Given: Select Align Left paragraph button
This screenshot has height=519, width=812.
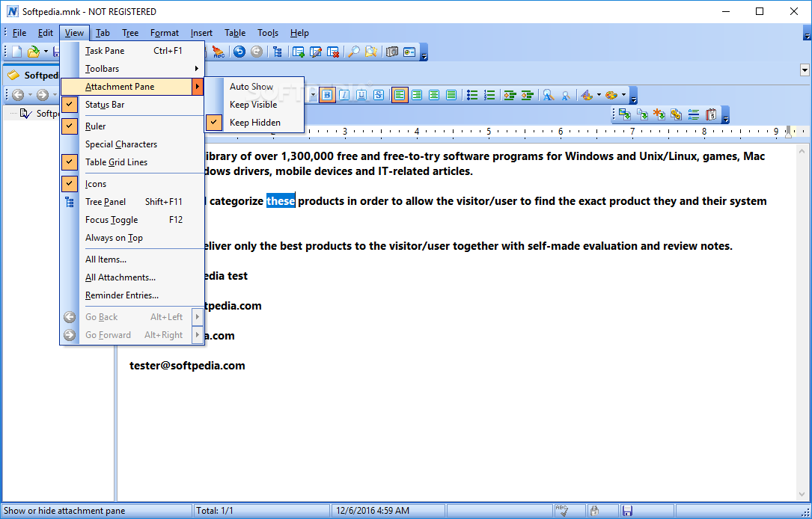Looking at the screenshot, I should 400,95.
